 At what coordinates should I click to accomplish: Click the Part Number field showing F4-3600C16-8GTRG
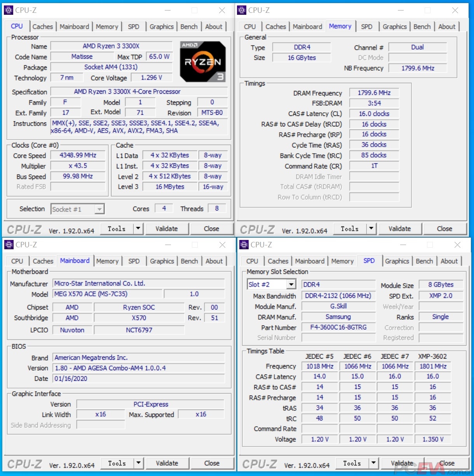tap(338, 327)
